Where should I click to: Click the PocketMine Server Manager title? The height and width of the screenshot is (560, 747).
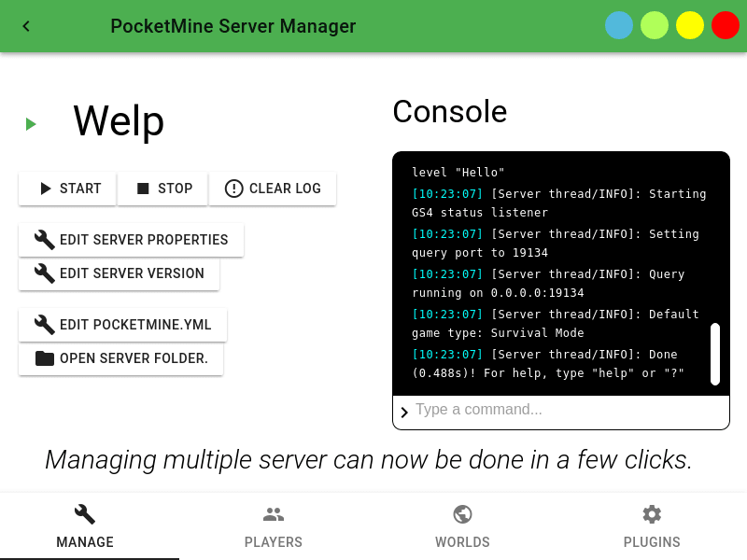click(233, 26)
